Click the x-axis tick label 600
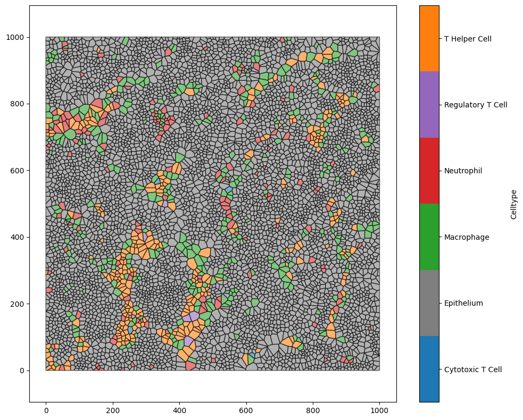 tap(246, 410)
